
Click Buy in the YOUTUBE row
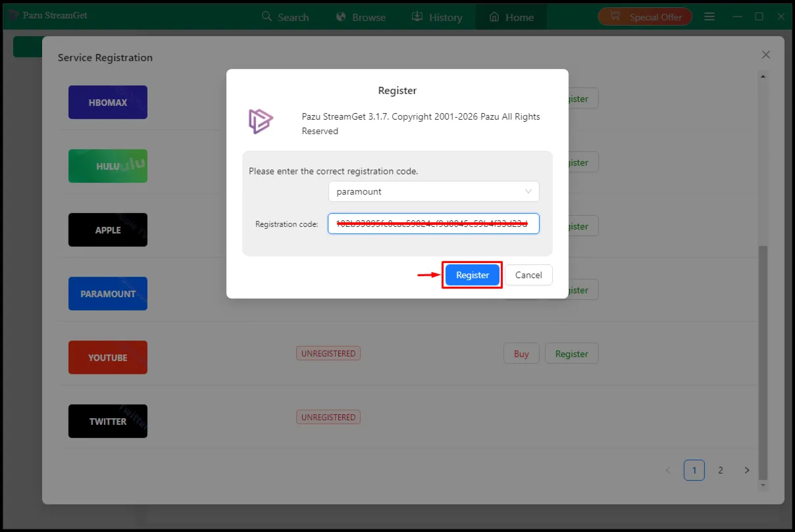point(521,353)
